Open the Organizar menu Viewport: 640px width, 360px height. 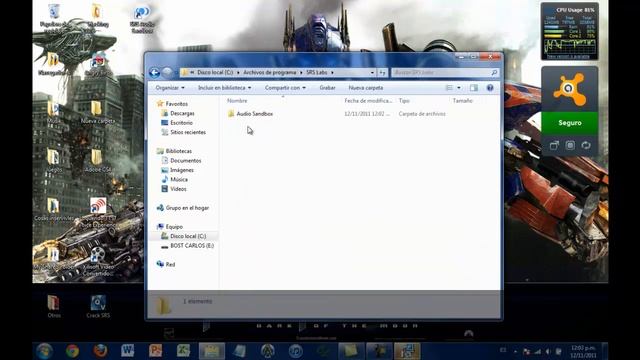[x=170, y=88]
